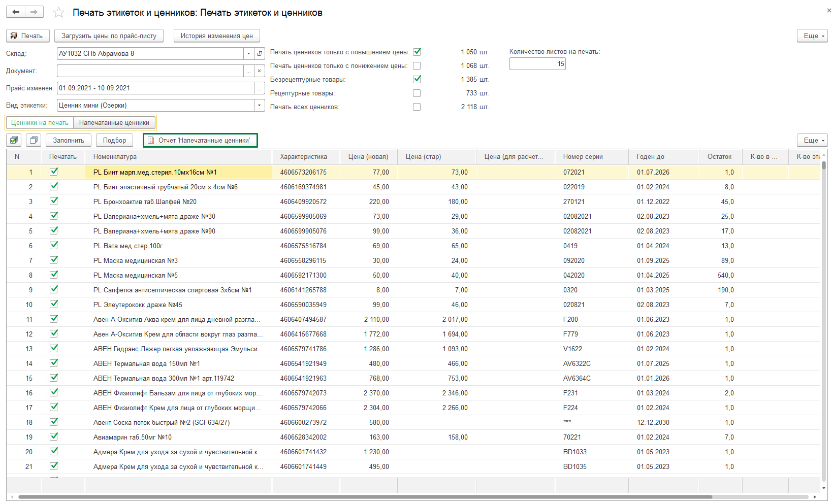832x504 pixels.
Task: Switch to the Напечатанные ценники tab
Action: (114, 123)
